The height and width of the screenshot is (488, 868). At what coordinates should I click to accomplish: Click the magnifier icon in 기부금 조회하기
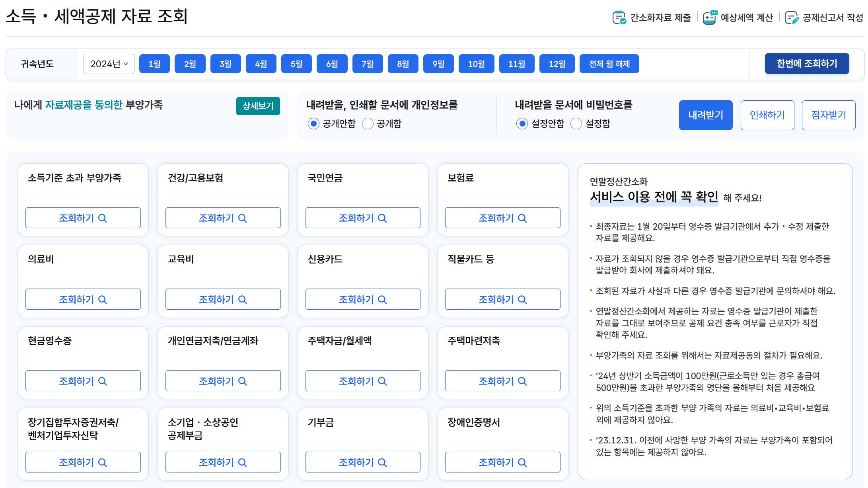pyautogui.click(x=383, y=462)
